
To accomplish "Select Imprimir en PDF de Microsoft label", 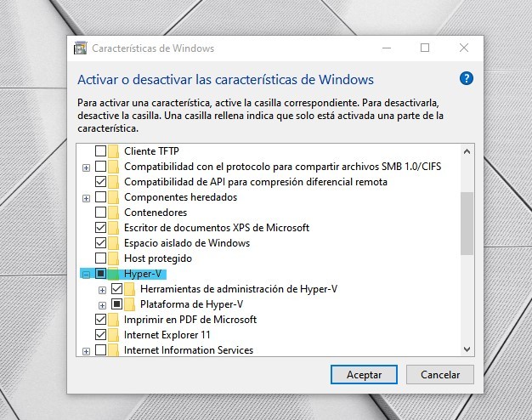I will click(190, 320).
